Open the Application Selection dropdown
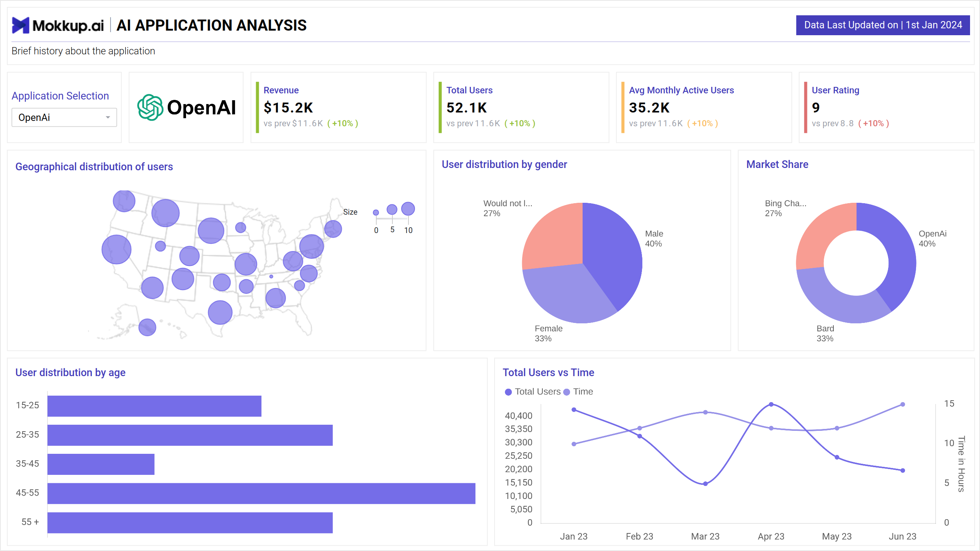980x551 pixels. [x=64, y=117]
